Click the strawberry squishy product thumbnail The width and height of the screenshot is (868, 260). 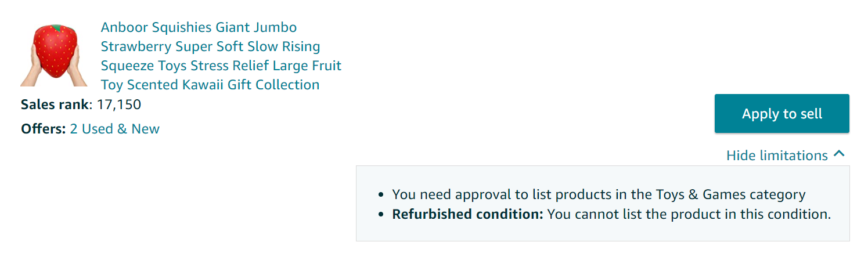tap(54, 55)
